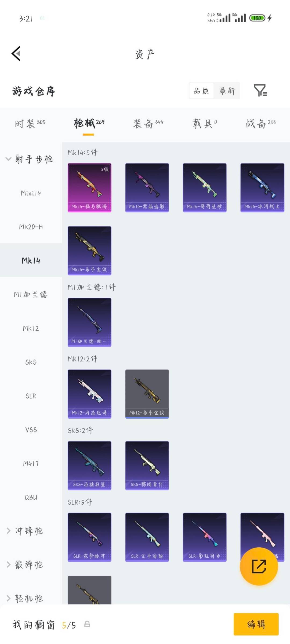
Task: Switch to the 装备 tab
Action: coord(148,123)
